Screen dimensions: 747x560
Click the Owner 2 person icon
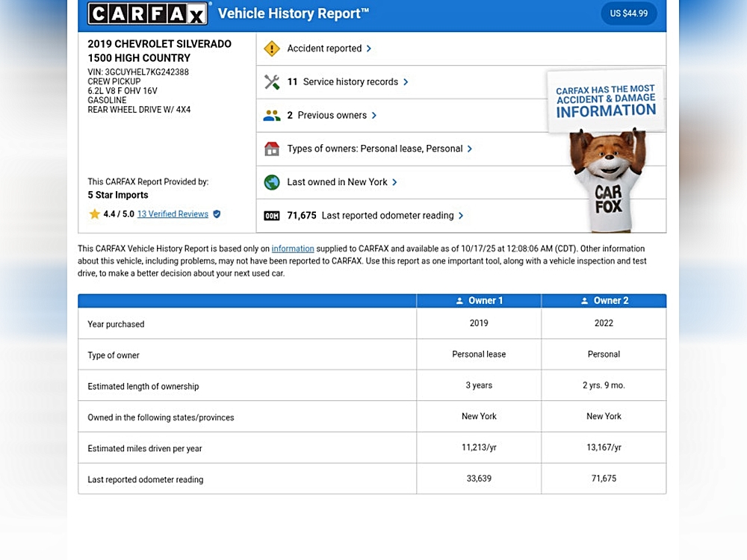tap(585, 301)
